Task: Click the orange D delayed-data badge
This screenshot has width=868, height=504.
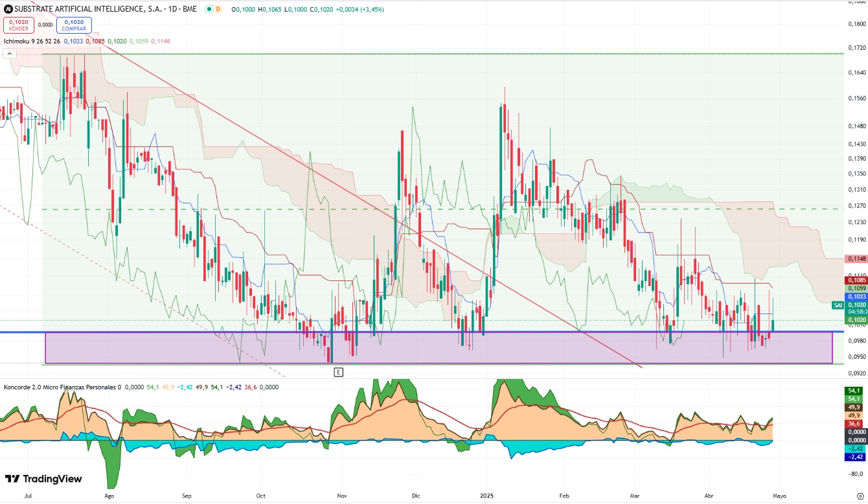Action: coord(218,9)
